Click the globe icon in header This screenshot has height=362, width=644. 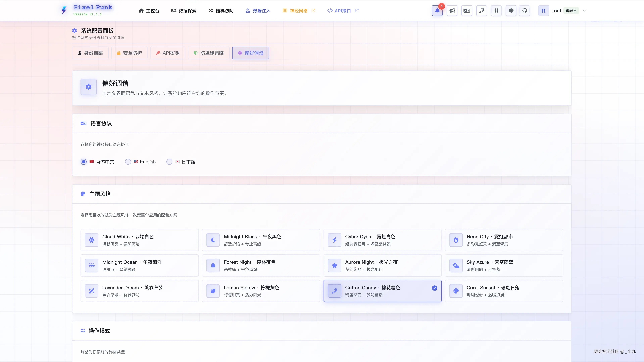tap(511, 11)
